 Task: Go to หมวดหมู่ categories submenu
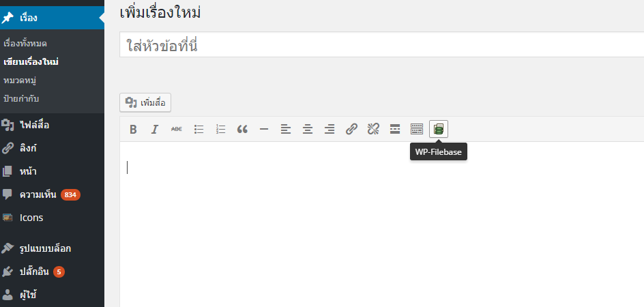click(20, 81)
